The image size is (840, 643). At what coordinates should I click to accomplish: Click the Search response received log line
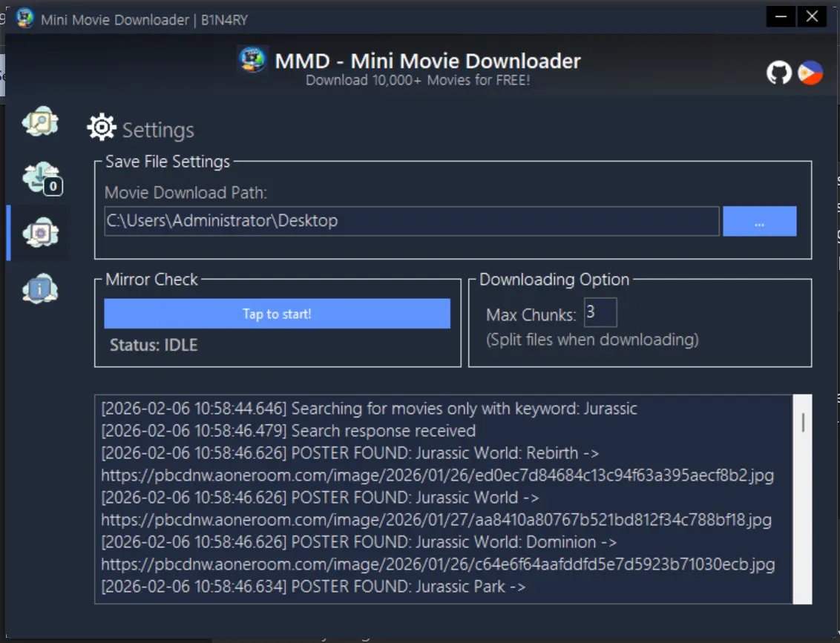[288, 431]
